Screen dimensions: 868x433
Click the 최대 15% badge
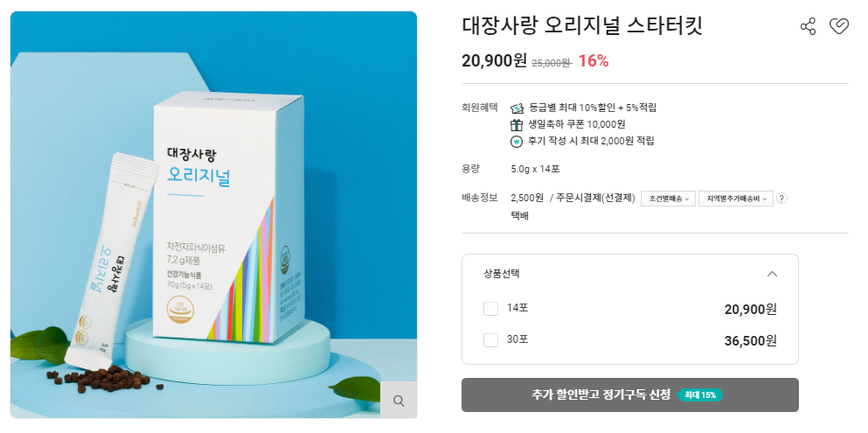pos(700,395)
